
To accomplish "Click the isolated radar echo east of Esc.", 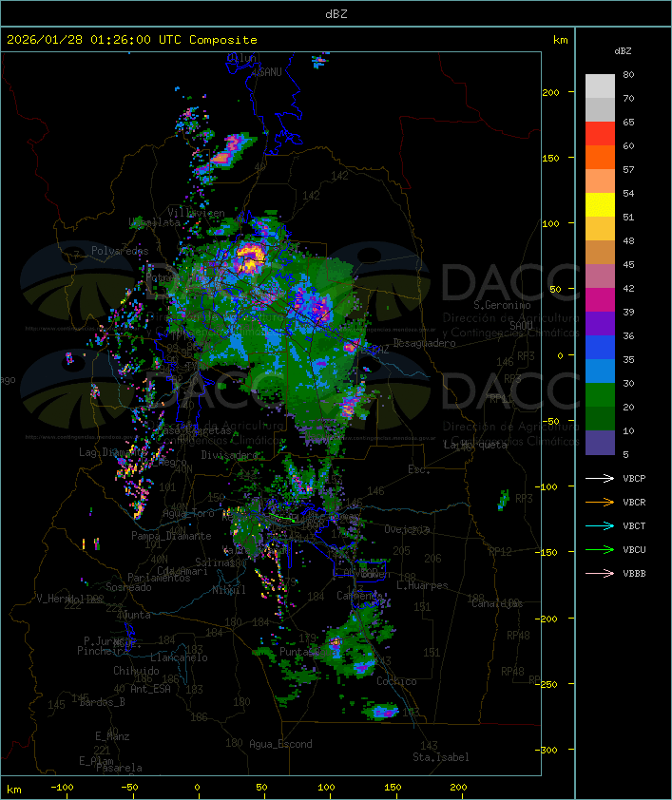I will (x=504, y=499).
